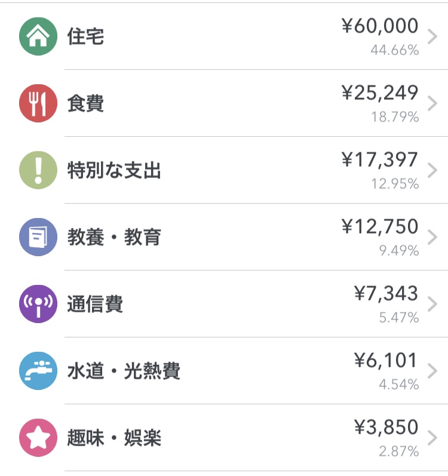
Task: Tap the green house icon for 住宅
Action: [38, 36]
